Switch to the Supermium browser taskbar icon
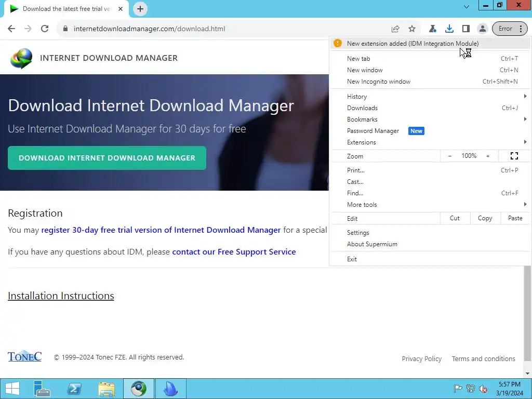The image size is (532, 399). 138,389
